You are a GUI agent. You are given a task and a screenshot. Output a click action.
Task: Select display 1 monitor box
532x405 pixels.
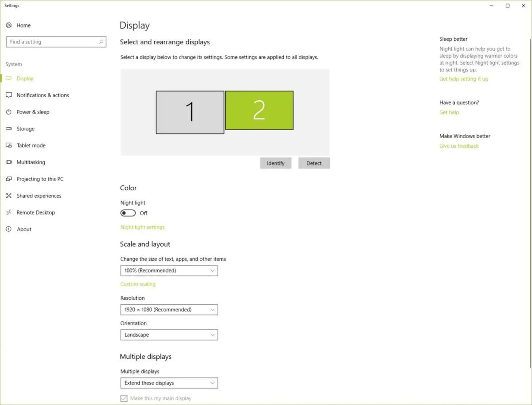click(190, 112)
